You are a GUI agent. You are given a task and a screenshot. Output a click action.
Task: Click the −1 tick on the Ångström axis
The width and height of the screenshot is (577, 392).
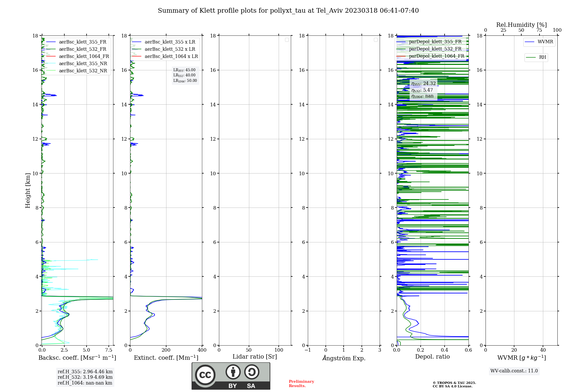(x=308, y=350)
